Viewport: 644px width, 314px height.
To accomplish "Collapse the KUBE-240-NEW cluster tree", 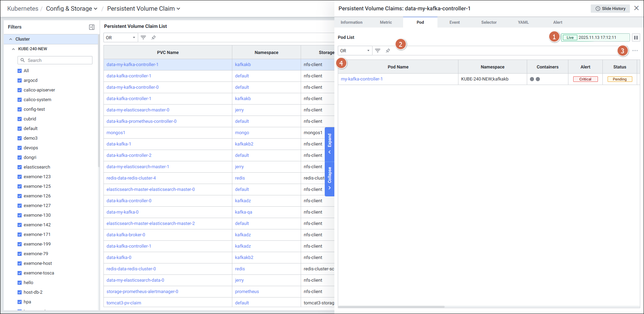I will (x=13, y=49).
